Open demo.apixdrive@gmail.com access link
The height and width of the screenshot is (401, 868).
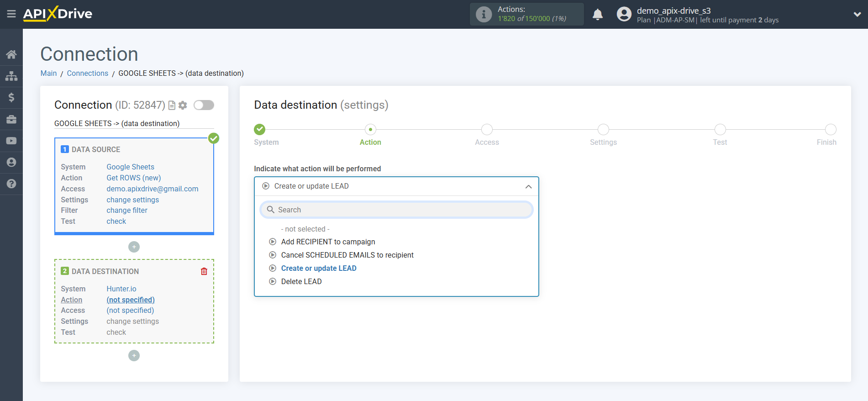[x=153, y=189]
